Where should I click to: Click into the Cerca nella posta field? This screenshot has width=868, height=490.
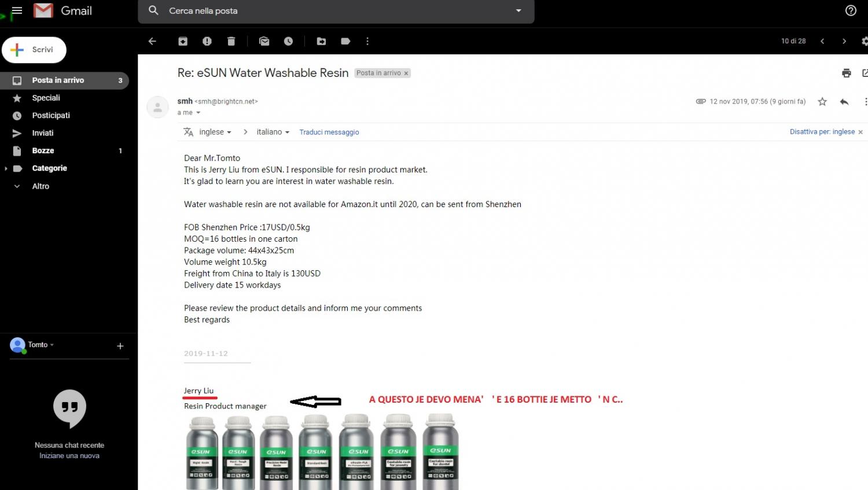pos(336,11)
